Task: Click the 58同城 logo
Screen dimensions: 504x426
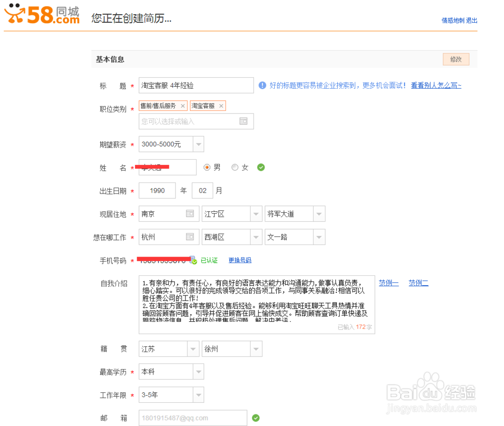Action: 42,15
